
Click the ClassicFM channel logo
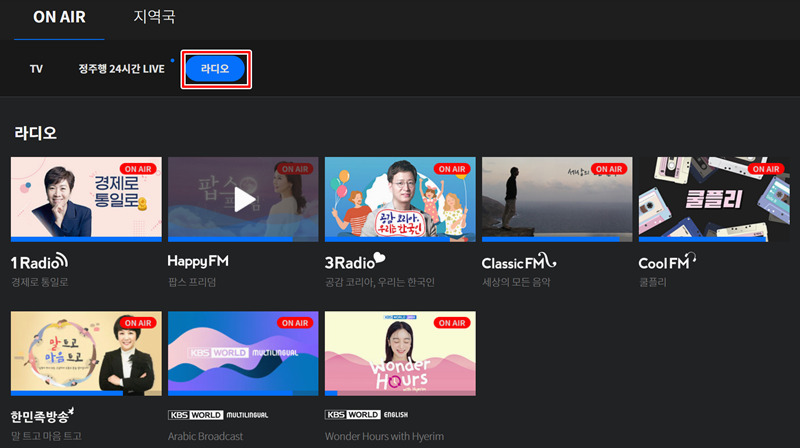coord(519,261)
